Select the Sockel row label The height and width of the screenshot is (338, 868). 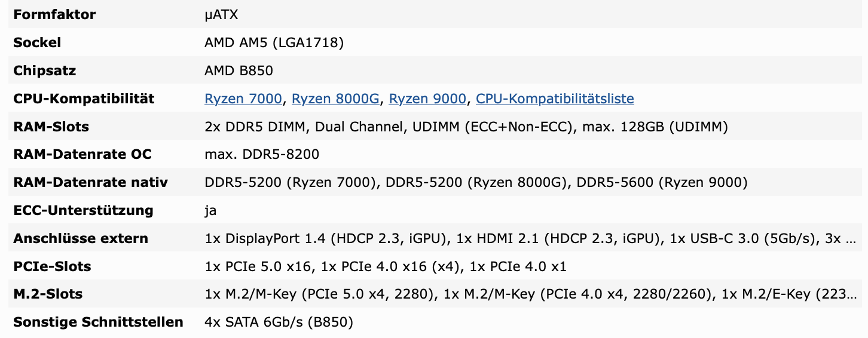[x=37, y=43]
